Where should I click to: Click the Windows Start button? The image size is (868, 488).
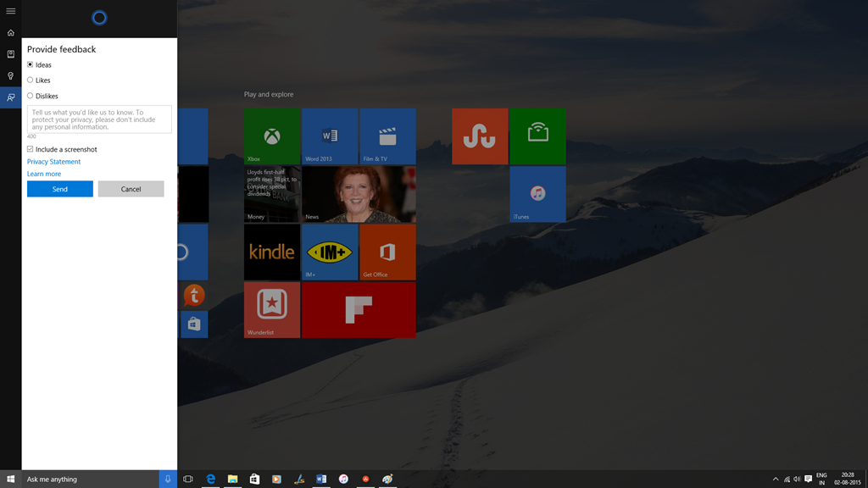pyautogui.click(x=10, y=480)
